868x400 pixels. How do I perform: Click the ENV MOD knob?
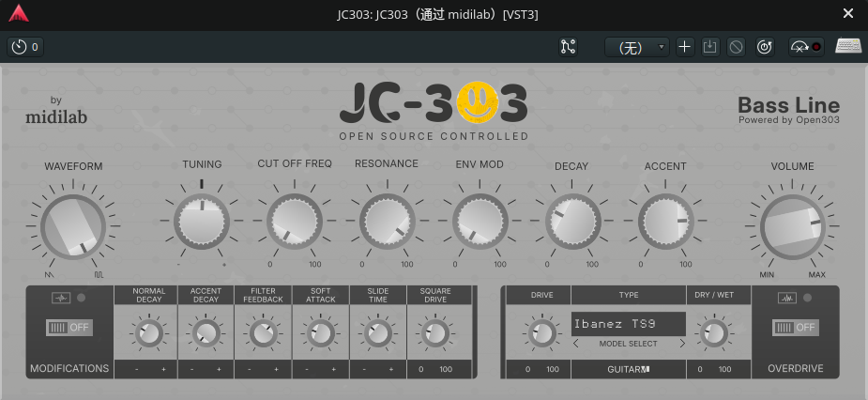(x=480, y=221)
